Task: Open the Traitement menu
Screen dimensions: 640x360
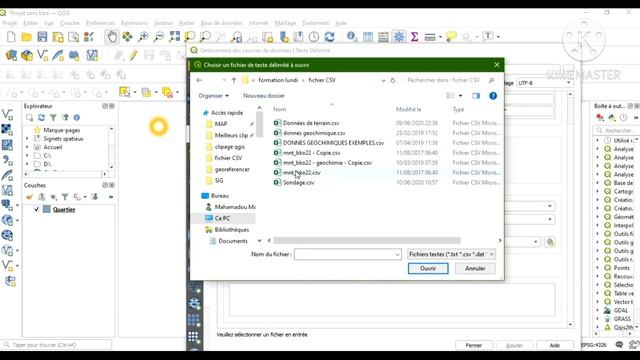Action: [316, 23]
